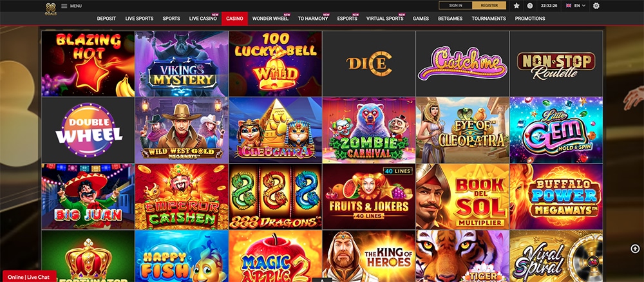
Task: Click the Register button
Action: coord(489,5)
